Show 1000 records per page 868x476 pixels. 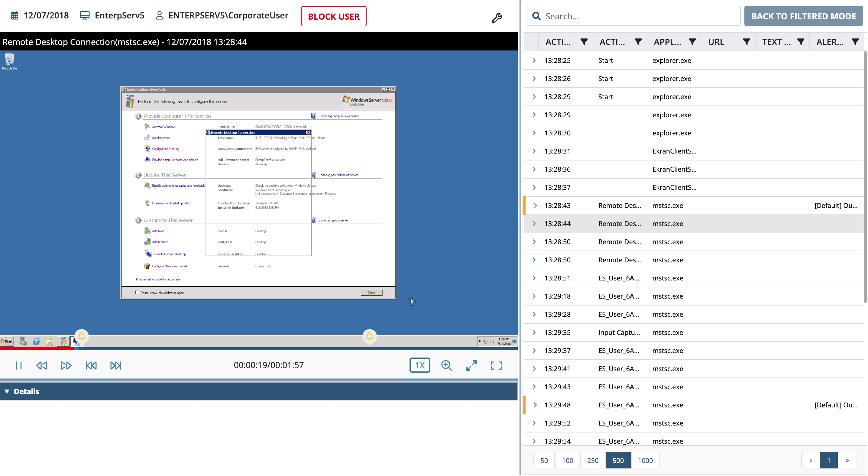click(645, 461)
